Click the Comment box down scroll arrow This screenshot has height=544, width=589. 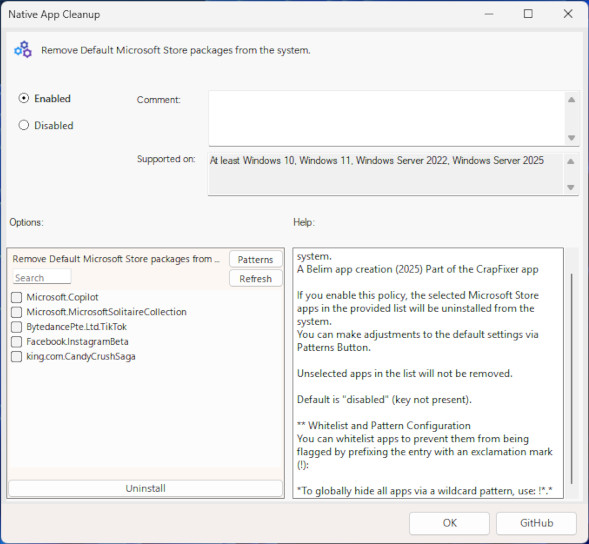click(571, 138)
